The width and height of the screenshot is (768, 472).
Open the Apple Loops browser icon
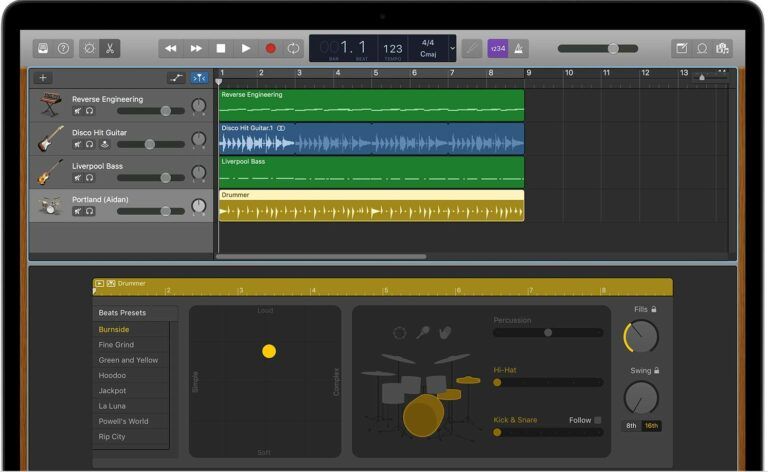point(702,48)
